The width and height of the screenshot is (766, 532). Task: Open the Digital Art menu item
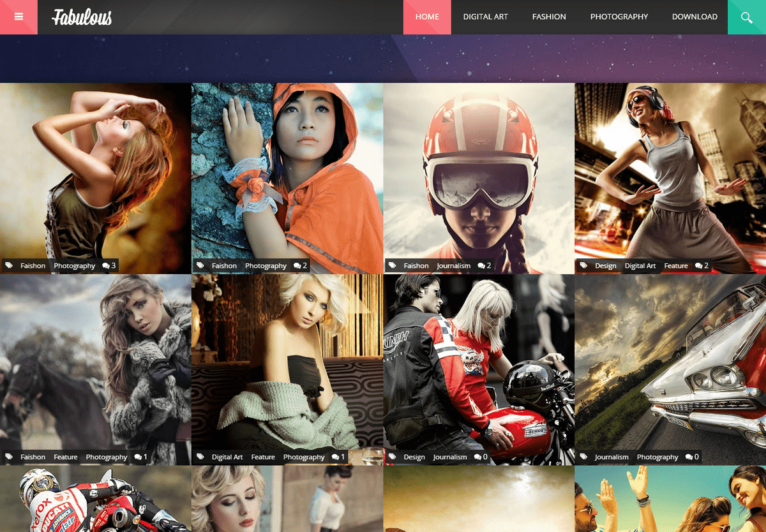[486, 17]
